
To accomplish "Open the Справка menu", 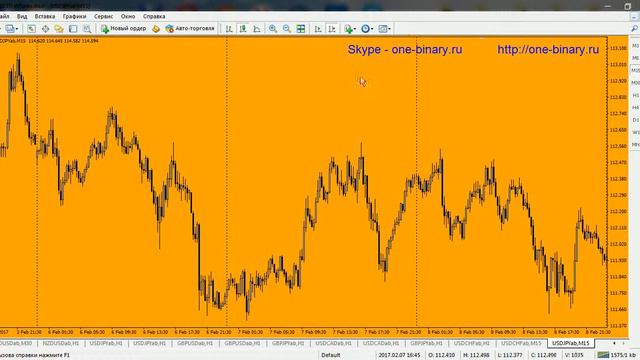I will 154,16.
